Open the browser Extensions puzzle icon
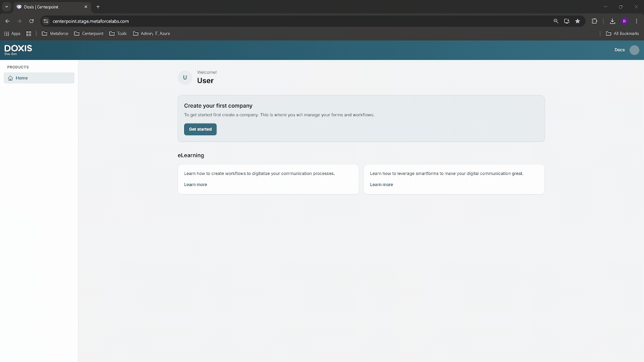Image resolution: width=644 pixels, height=362 pixels. tap(594, 21)
